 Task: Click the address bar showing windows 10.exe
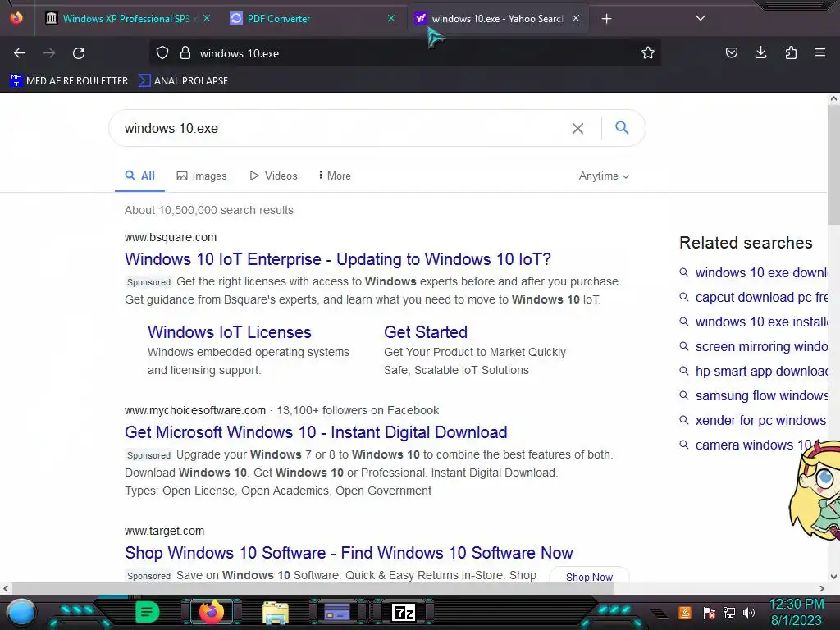[404, 53]
